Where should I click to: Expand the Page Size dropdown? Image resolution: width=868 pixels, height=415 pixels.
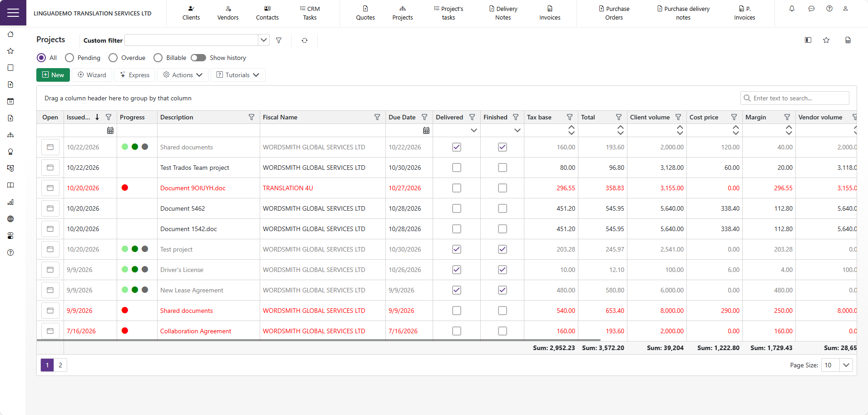click(x=846, y=365)
